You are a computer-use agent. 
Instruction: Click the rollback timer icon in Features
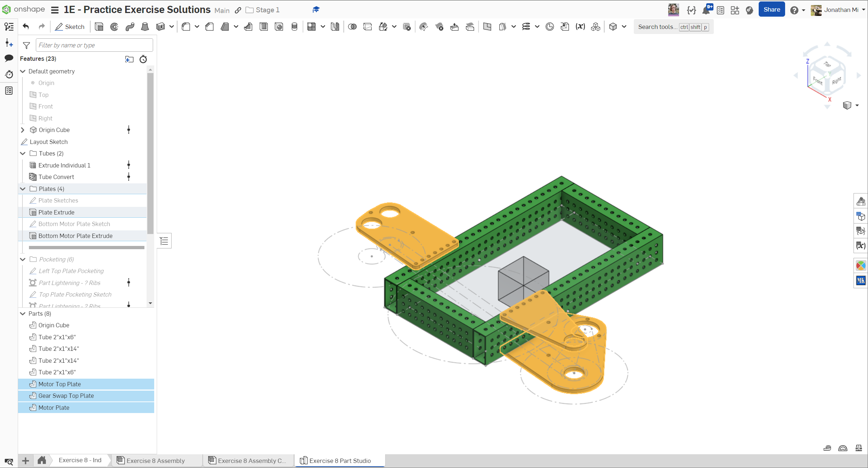point(143,59)
